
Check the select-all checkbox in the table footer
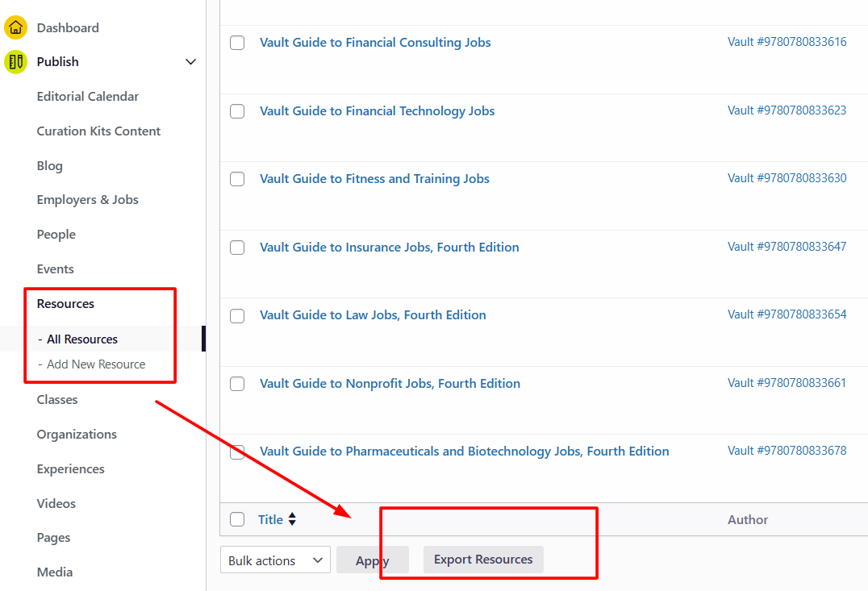pyautogui.click(x=237, y=519)
